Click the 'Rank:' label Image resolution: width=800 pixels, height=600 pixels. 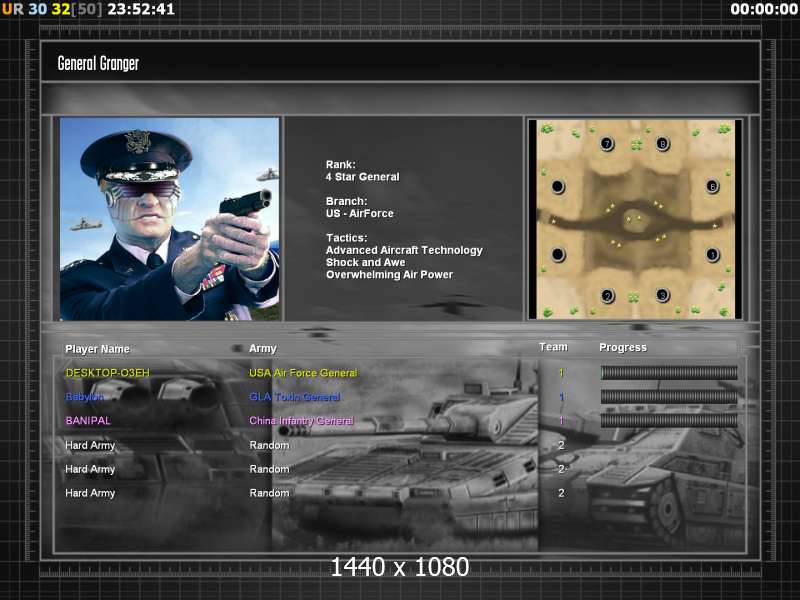(x=341, y=165)
